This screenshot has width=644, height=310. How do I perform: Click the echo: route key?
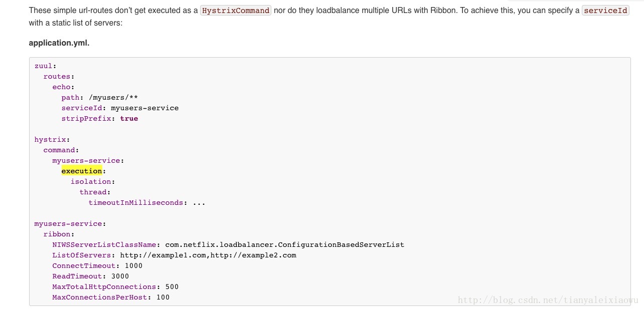tap(64, 87)
